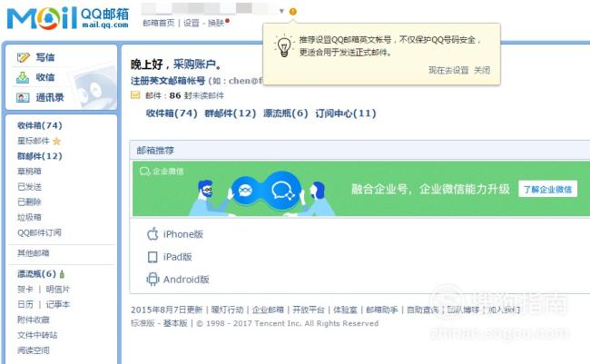This screenshot has height=364, width=590.
Task: Click the Apple icon for iPhone版
Action: click(x=152, y=234)
